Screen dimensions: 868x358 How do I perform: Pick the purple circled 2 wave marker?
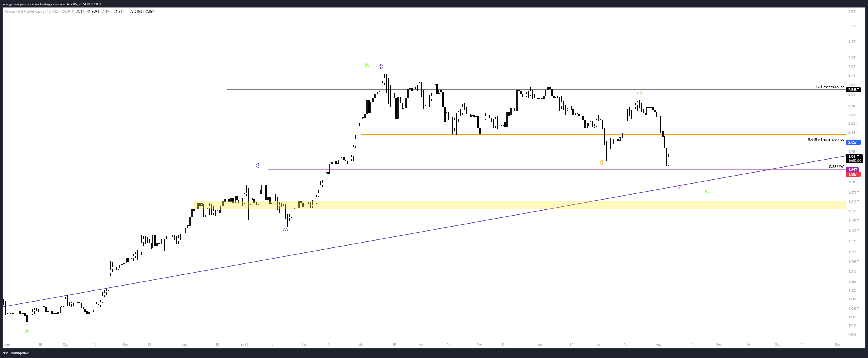[285, 230]
